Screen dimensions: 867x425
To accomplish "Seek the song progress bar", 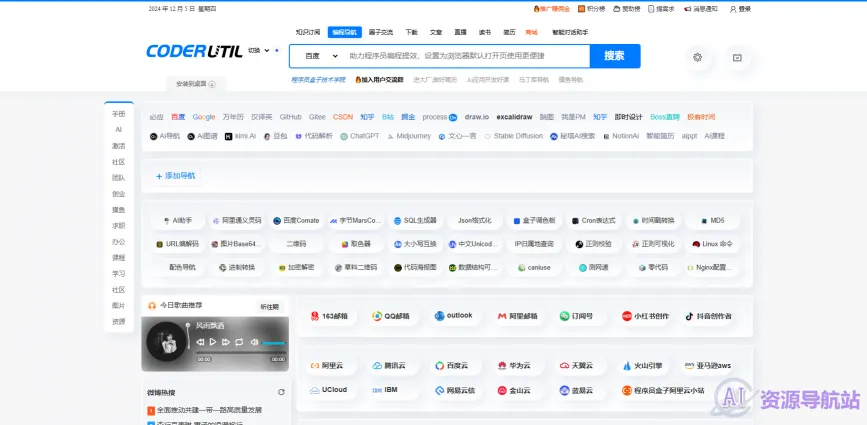I will click(241, 352).
